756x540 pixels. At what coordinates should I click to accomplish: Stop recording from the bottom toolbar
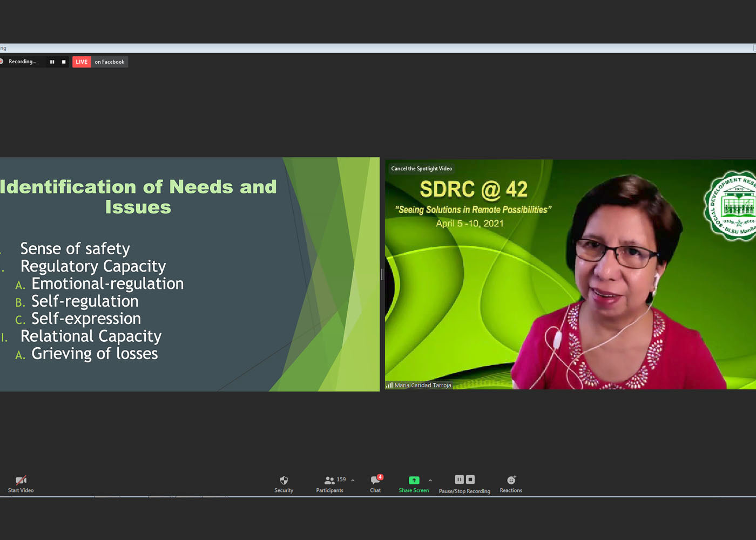tap(470, 480)
